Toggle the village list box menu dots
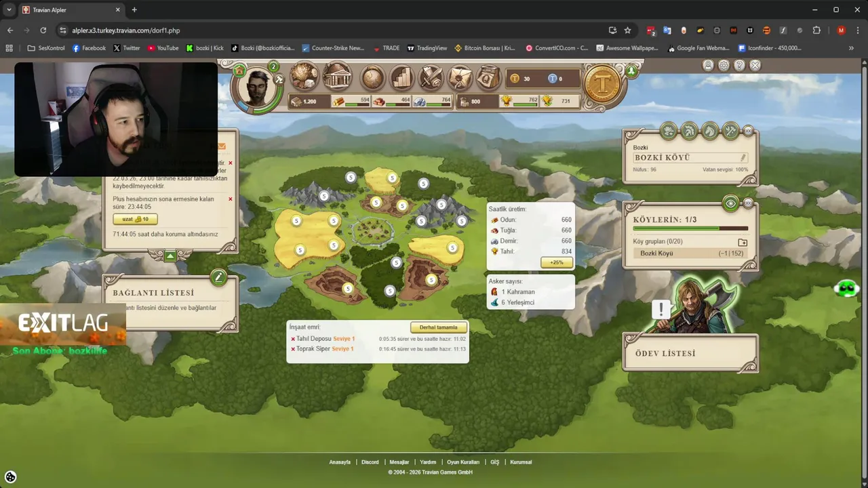Viewport: 868px width, 488px height. [x=748, y=203]
